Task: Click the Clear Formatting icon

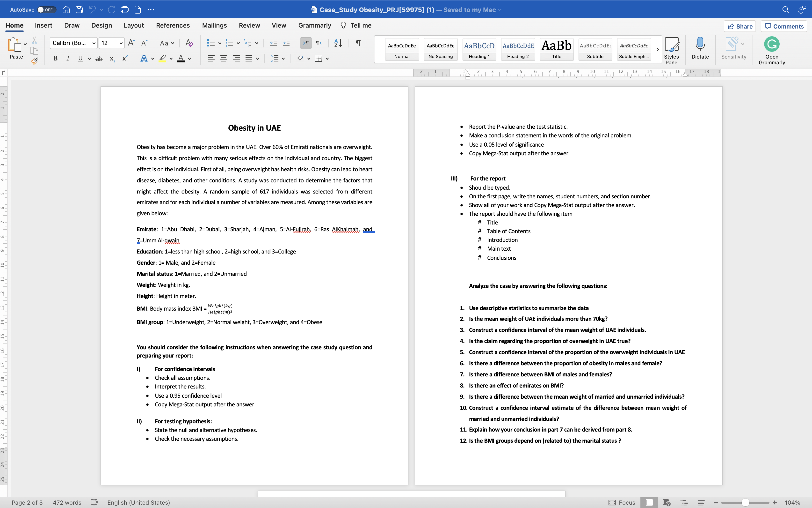Action: (189, 43)
